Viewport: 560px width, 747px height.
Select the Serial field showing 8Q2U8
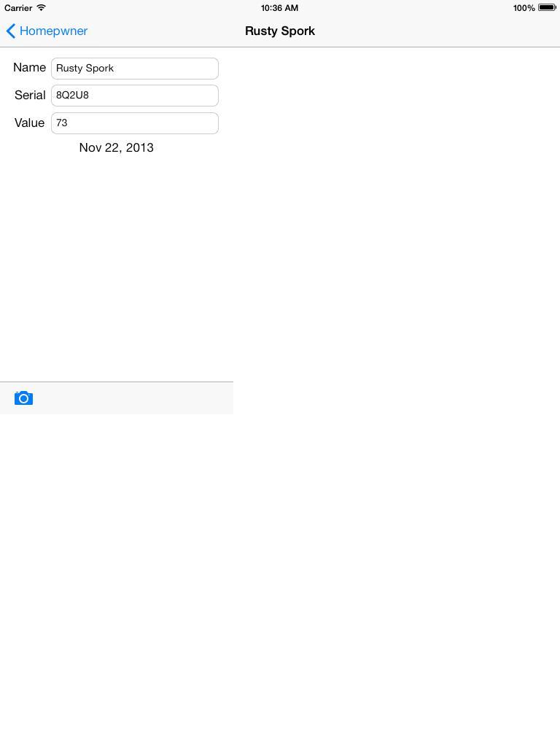(x=135, y=96)
